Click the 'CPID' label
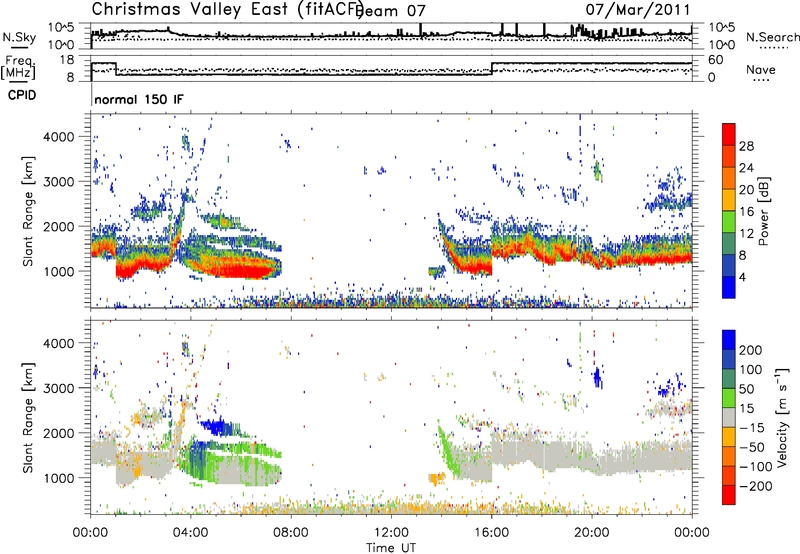Screen dimensions: 800x554 click(22, 95)
